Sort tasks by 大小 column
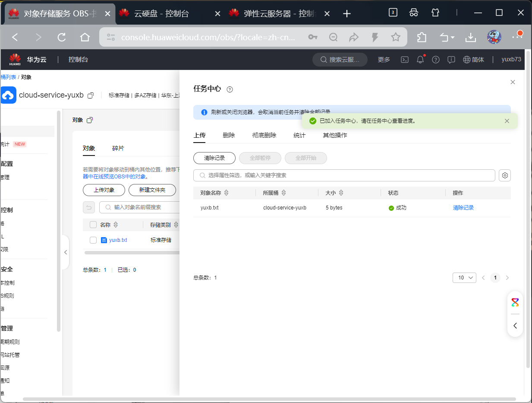This screenshot has height=403, width=532. coord(341,193)
